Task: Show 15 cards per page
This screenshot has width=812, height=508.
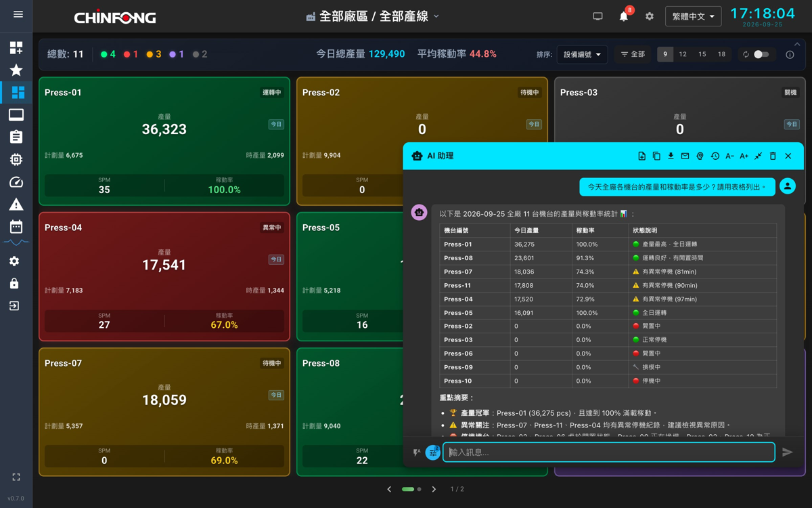Action: pyautogui.click(x=702, y=54)
